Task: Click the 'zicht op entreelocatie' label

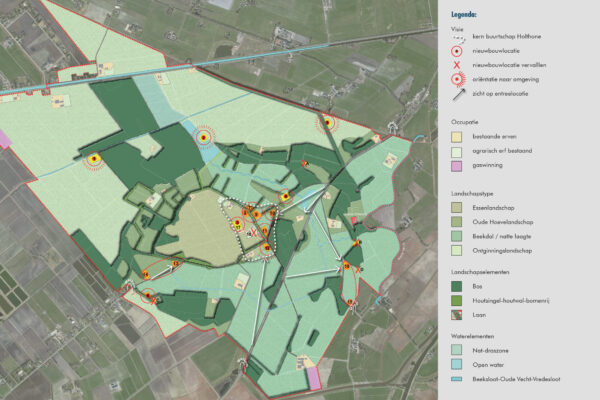Action: pyautogui.click(x=500, y=94)
